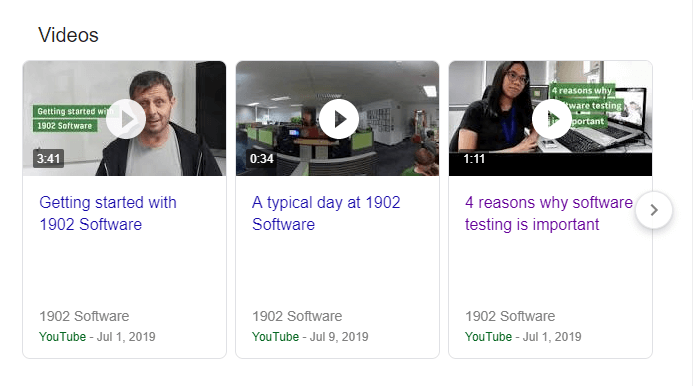Click the office panorama thumbnail image
The image size is (693, 386).
point(338,118)
